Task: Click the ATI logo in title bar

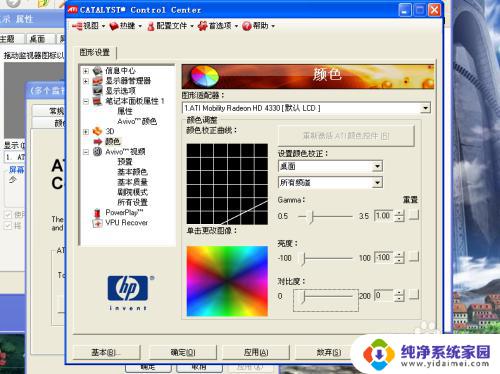Action: coord(72,10)
